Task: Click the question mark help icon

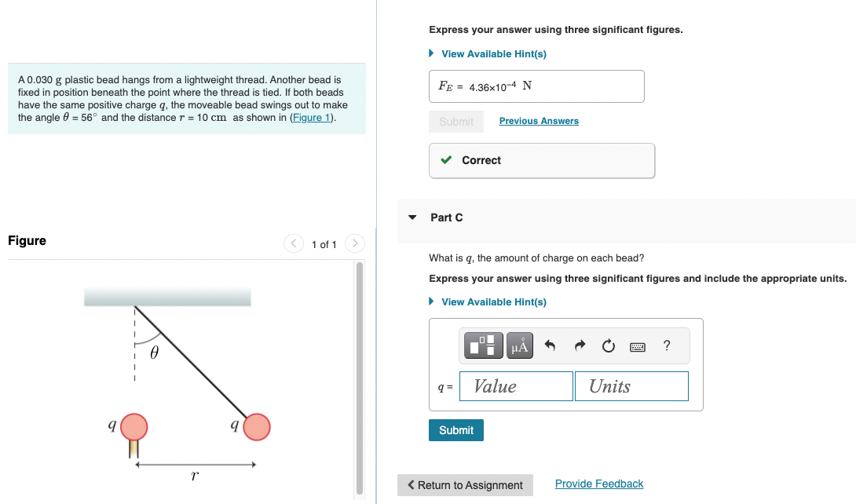Action: [666, 345]
